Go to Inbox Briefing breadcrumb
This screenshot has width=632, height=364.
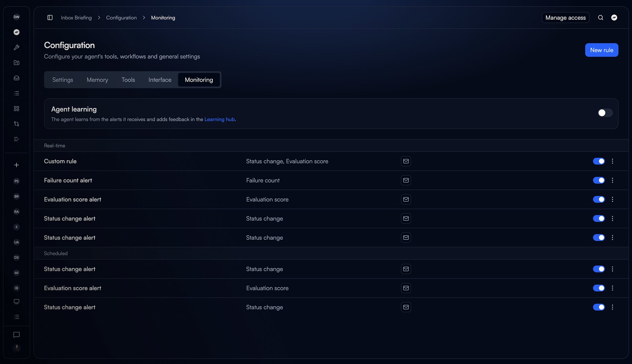[x=76, y=17]
